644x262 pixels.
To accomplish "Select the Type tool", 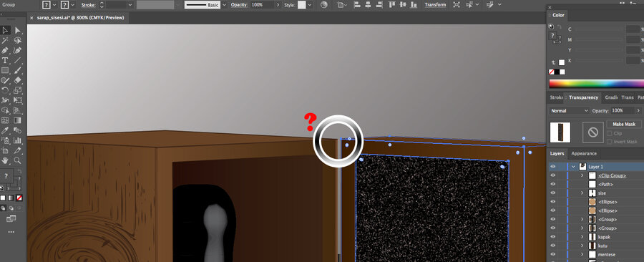I will (x=5, y=60).
